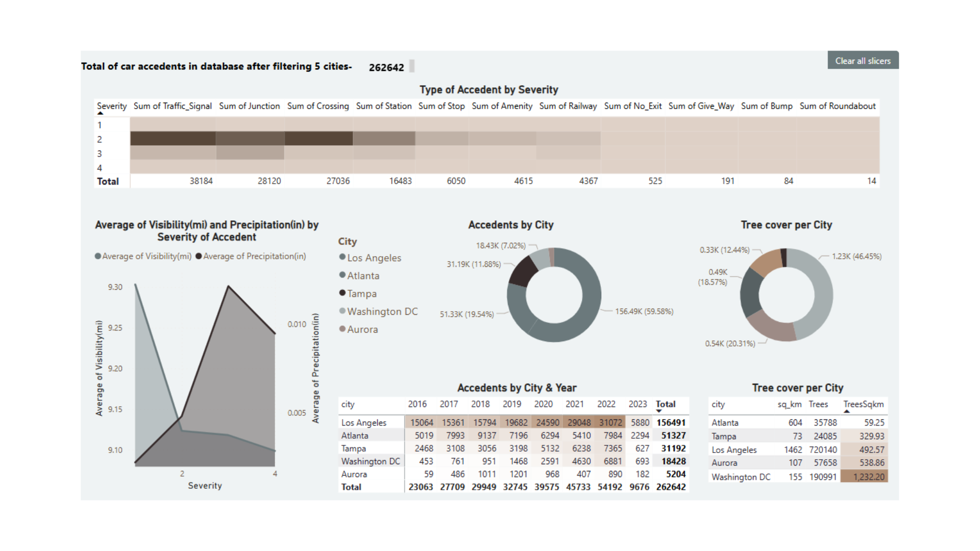Sort by Sum of Station header
The height and width of the screenshot is (551, 980).
384,106
